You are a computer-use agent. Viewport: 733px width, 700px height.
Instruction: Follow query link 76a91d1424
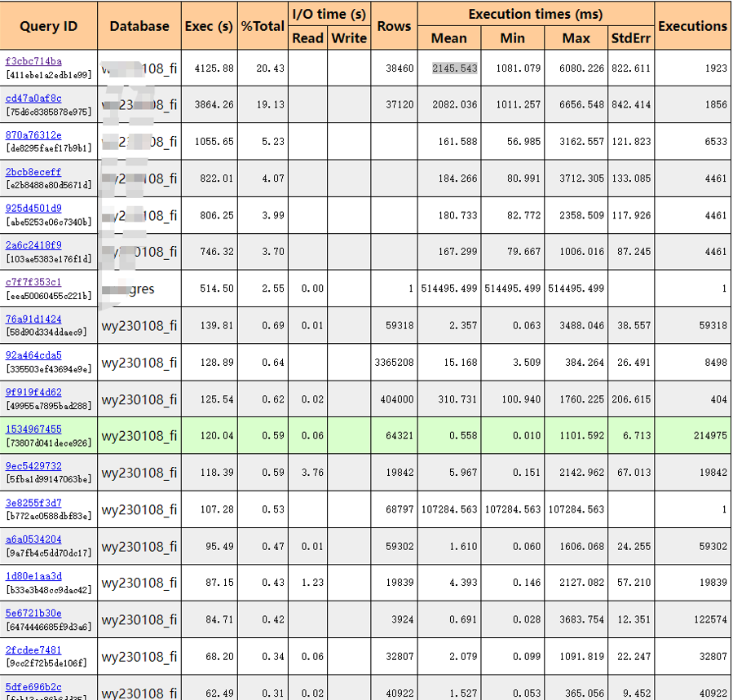[33, 319]
